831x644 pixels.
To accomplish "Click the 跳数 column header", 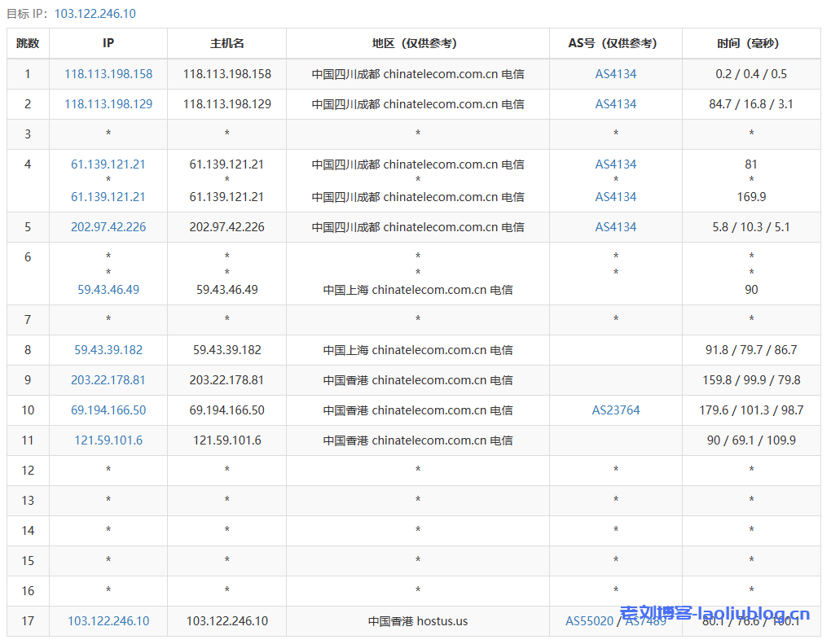I will [28, 44].
